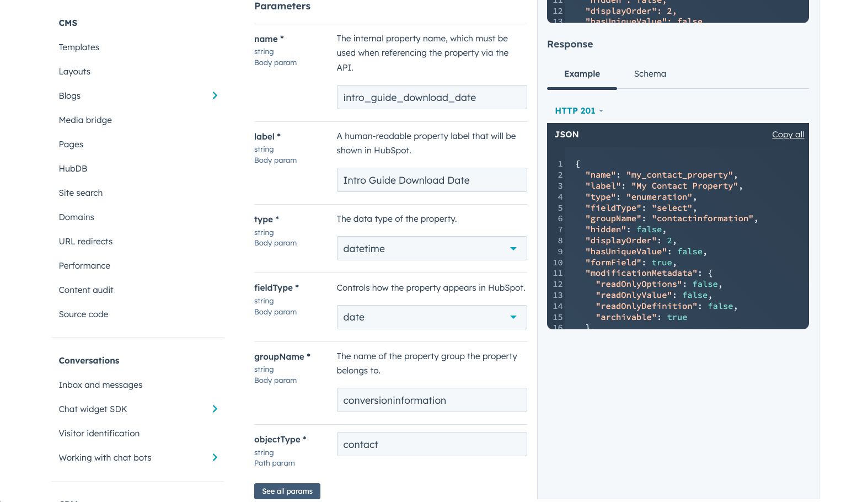Expand the Chat widget SDK chevron
Viewport: 868px width, 502px height.
coord(215,409)
